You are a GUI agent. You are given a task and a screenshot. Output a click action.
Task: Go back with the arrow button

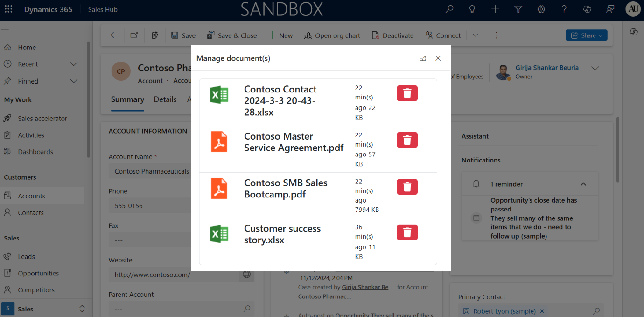[114, 35]
